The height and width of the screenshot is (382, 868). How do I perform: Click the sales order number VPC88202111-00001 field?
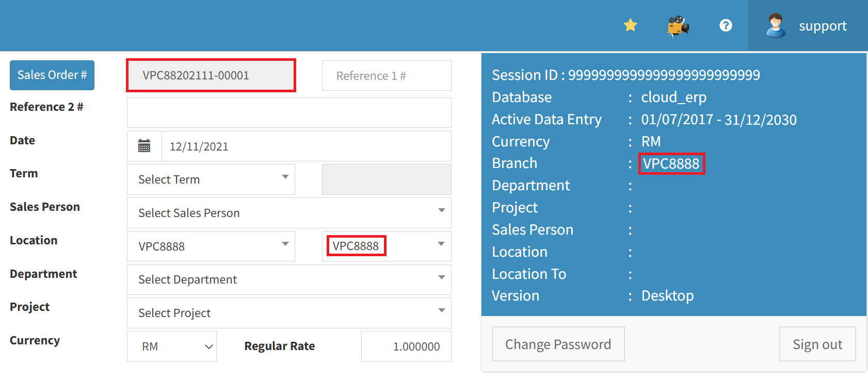tap(211, 76)
